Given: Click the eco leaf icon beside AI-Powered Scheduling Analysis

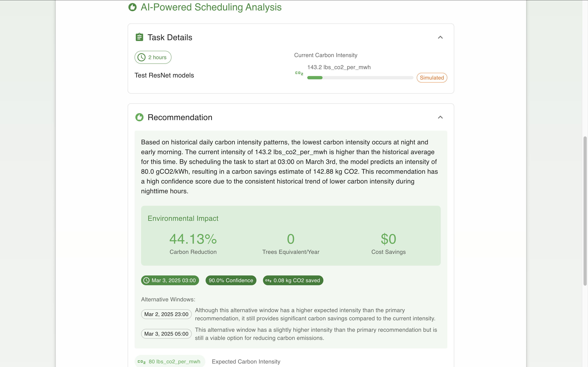Looking at the screenshot, I should (x=133, y=7).
